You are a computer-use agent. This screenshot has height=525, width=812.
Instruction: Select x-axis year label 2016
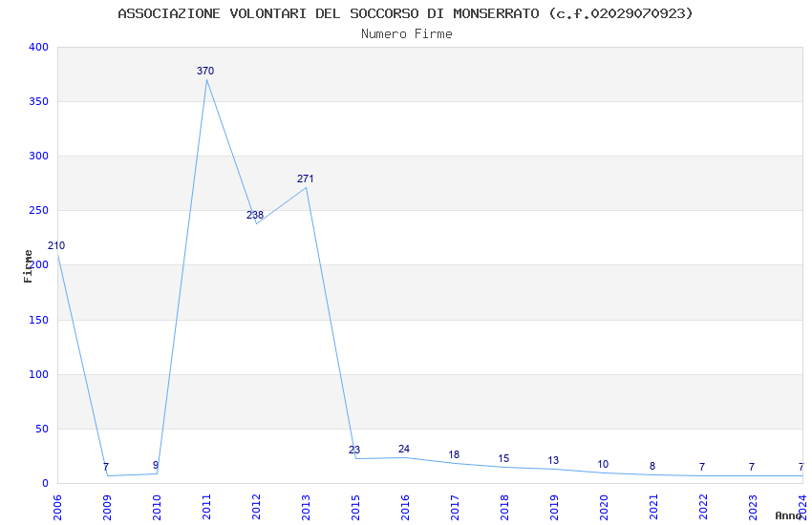pyautogui.click(x=405, y=508)
